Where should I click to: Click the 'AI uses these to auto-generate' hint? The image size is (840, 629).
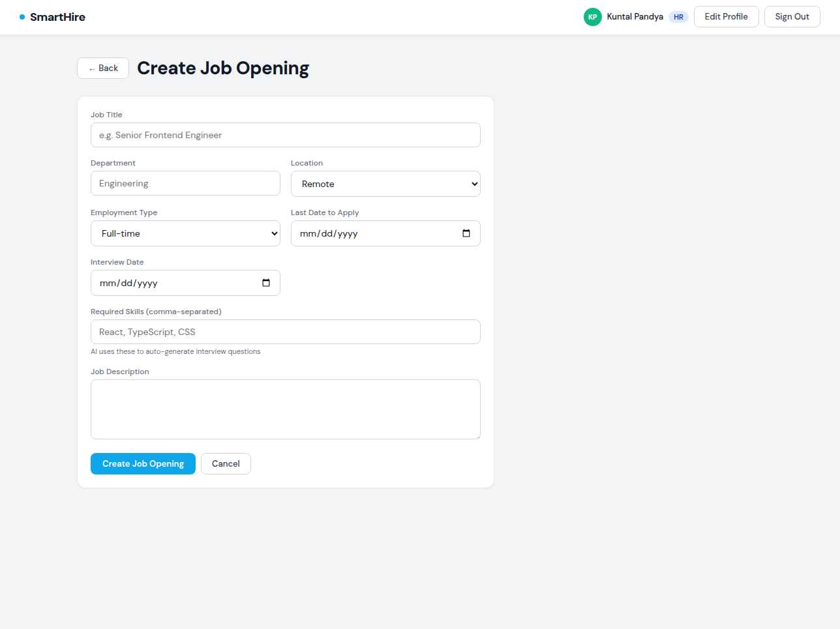pyautogui.click(x=175, y=351)
